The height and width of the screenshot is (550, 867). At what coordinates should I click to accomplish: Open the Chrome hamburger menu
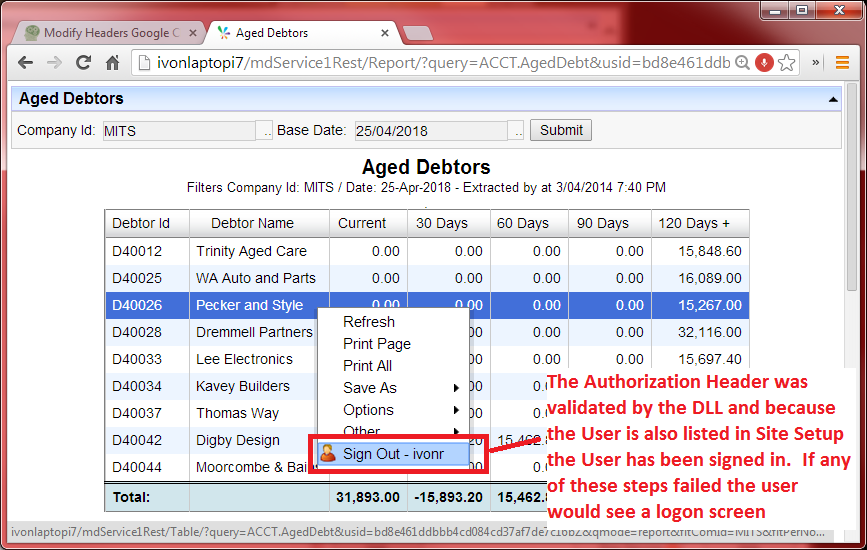point(842,63)
